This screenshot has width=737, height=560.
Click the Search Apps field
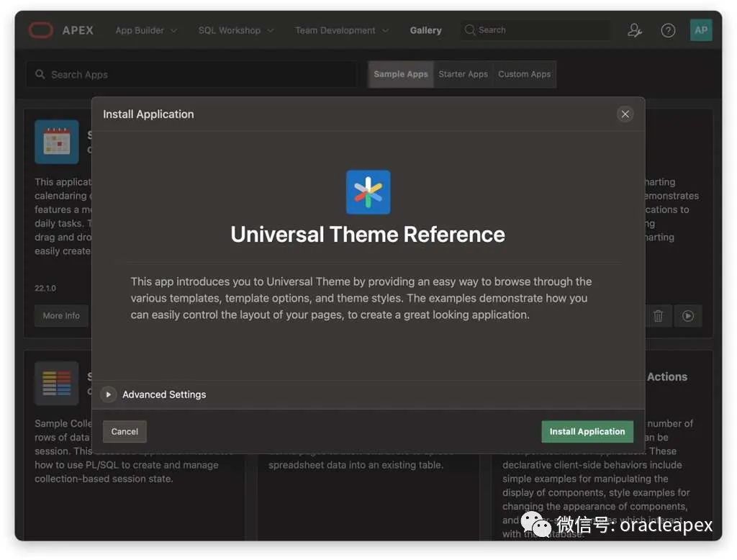click(191, 74)
